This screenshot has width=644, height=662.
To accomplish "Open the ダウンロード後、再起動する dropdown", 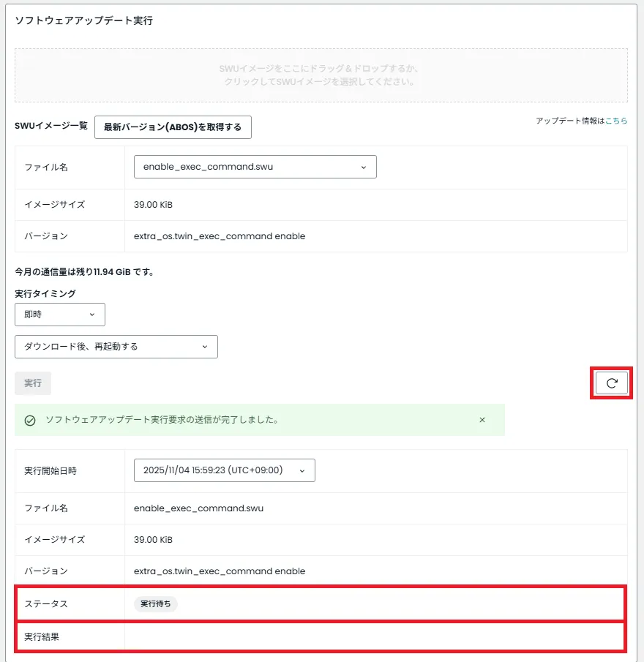I will [116, 347].
